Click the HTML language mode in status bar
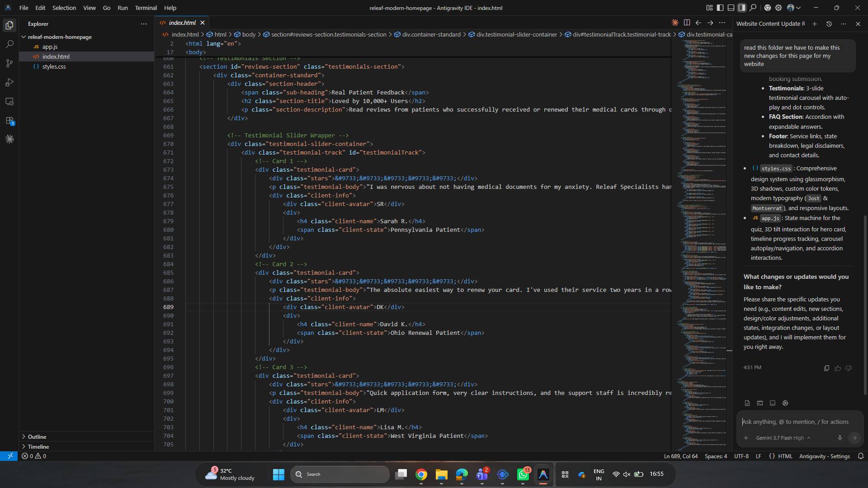Screen dimensions: 868x488 [x=785, y=456]
